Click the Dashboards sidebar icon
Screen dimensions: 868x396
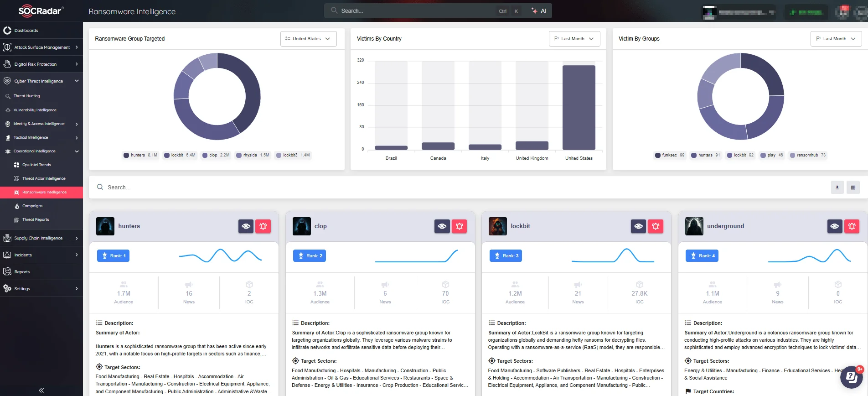tap(7, 31)
